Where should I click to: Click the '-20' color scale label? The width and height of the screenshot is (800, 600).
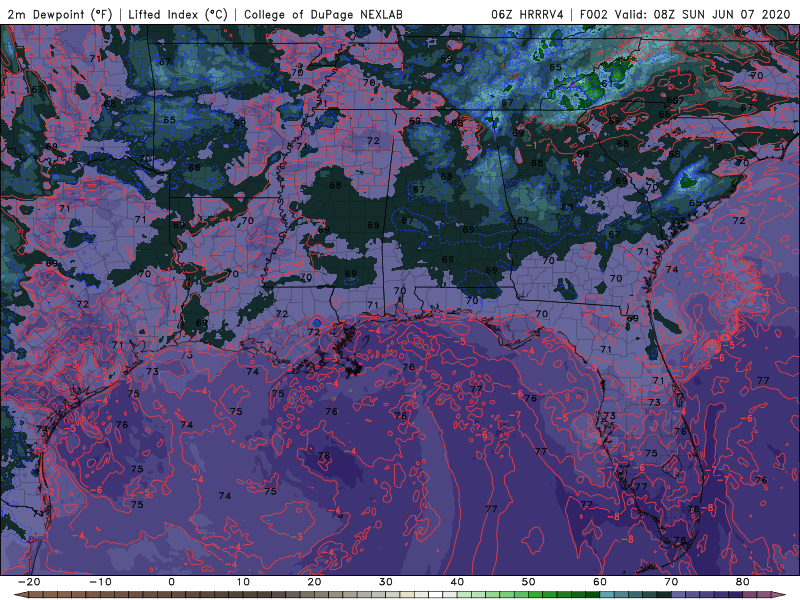29,582
